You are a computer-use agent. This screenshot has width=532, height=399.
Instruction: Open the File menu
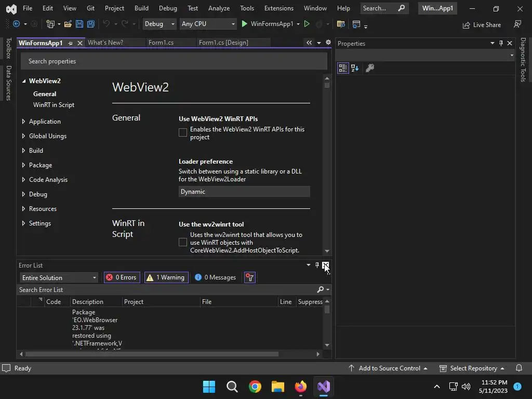coord(28,8)
